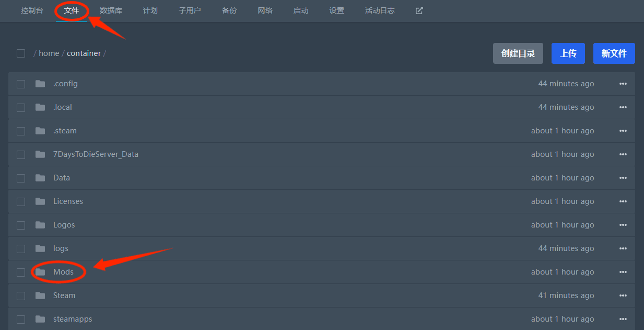
Task: Click the folder icon beside Licenses
Action: click(40, 201)
